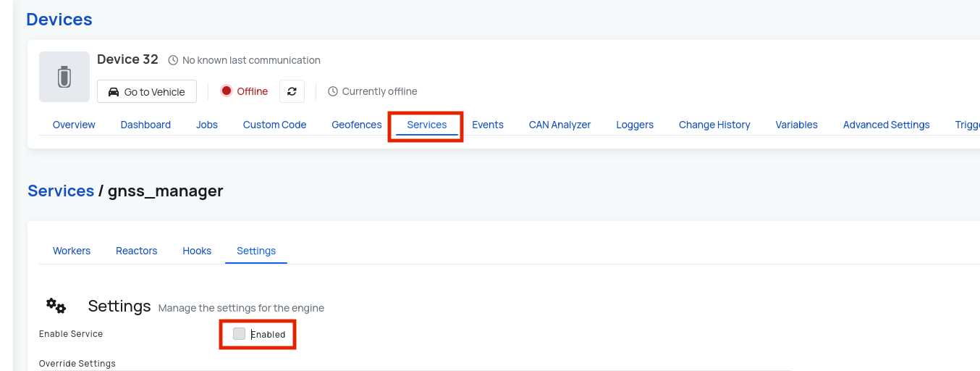
Task: Click the settings gears icon
Action: tap(56, 307)
